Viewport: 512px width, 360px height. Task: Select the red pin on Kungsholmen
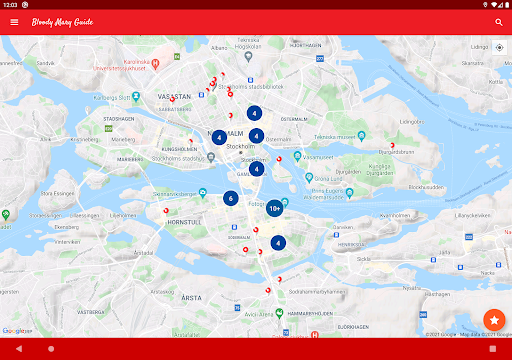pyautogui.click(x=191, y=141)
